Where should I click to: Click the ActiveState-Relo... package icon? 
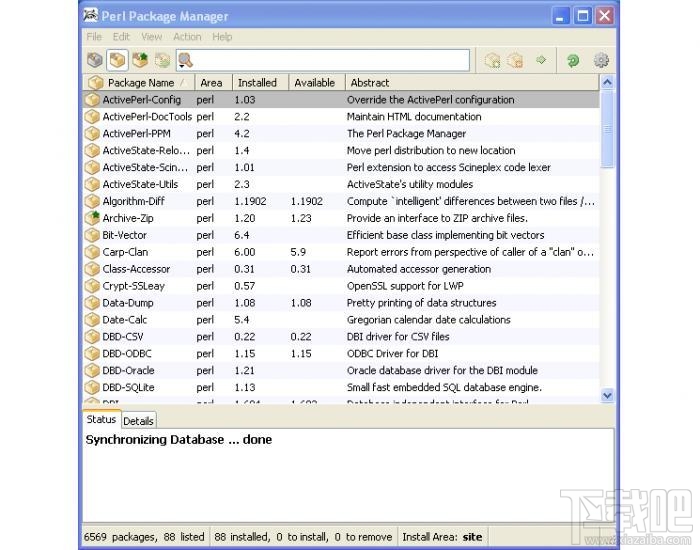click(92, 150)
